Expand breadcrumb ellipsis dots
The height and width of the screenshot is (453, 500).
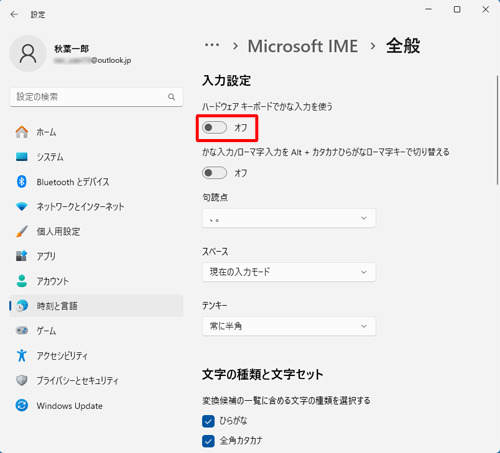[x=212, y=45]
